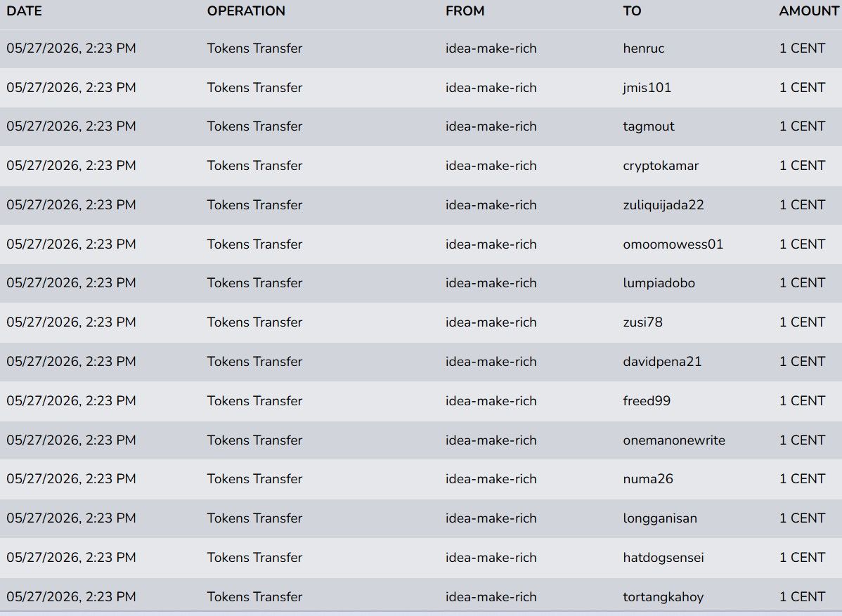Image resolution: width=842 pixels, height=616 pixels.
Task: Select the AMOUNT column header
Action: click(x=809, y=11)
